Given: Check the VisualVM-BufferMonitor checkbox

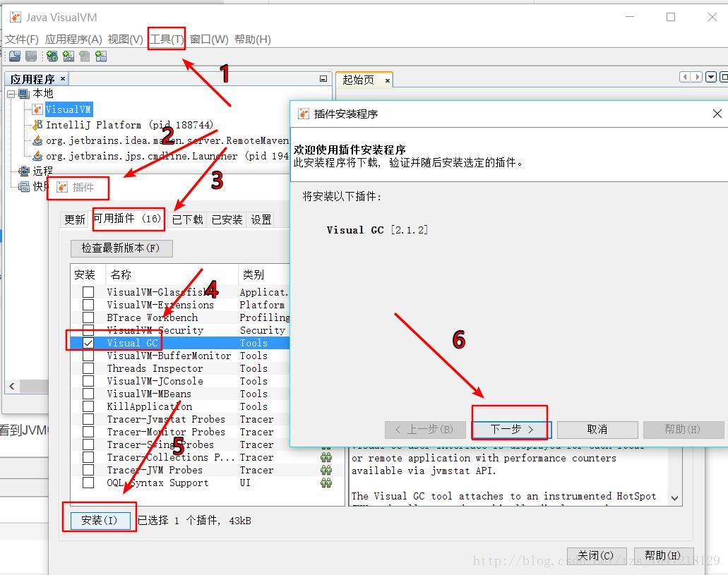Looking at the screenshot, I should point(88,356).
